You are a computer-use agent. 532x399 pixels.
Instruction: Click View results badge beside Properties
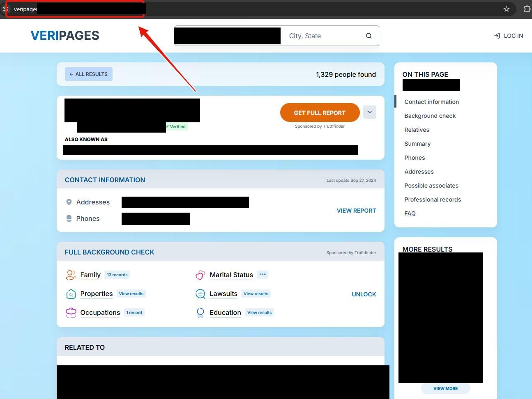tap(131, 294)
